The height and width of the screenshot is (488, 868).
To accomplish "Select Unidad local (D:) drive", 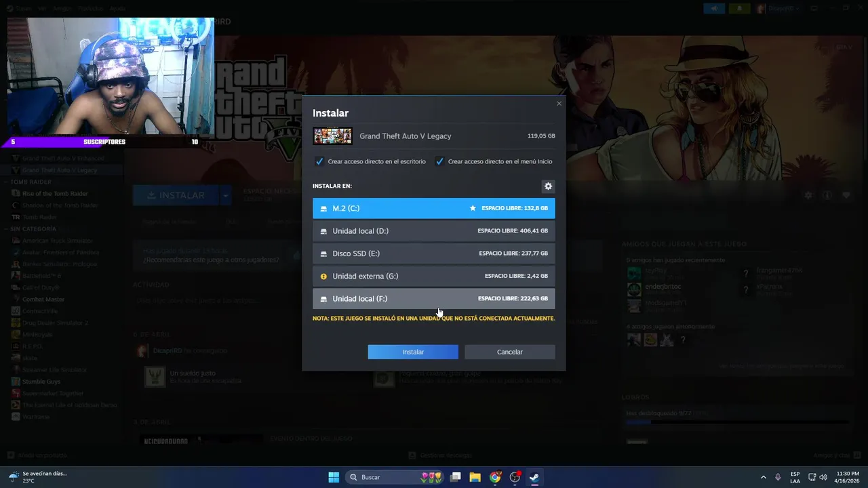I will (x=433, y=231).
